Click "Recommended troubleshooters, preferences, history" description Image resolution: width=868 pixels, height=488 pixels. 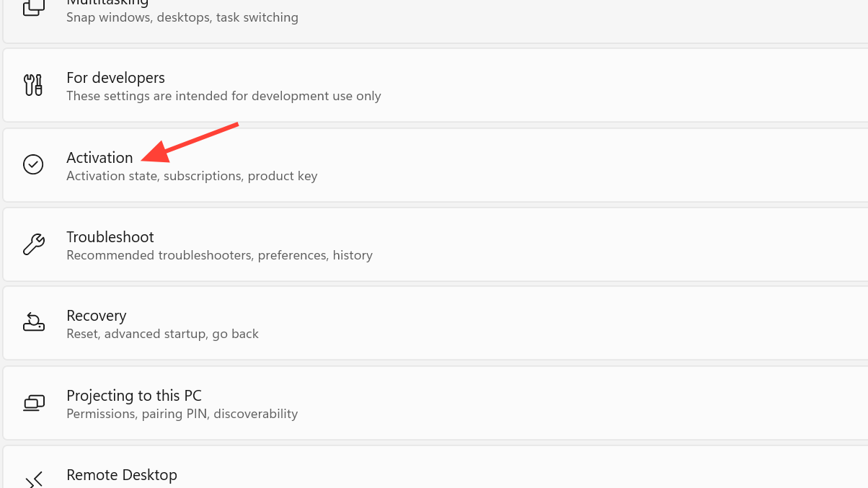point(219,255)
